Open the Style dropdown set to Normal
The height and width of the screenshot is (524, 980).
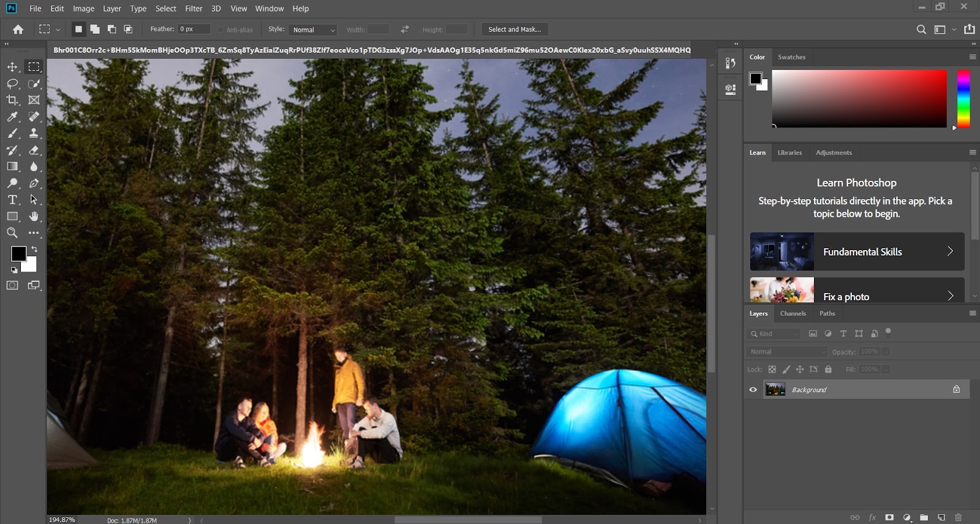tap(313, 29)
